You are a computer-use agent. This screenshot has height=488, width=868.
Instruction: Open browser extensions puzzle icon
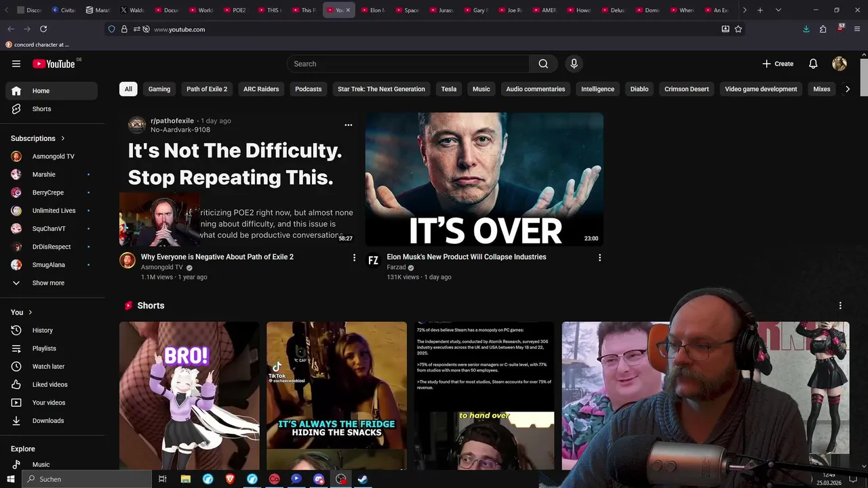click(823, 29)
